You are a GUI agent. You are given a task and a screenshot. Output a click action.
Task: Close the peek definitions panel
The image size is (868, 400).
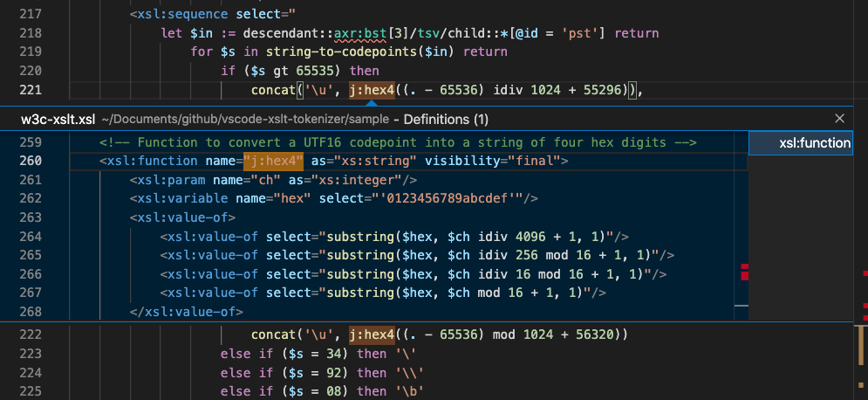click(840, 119)
